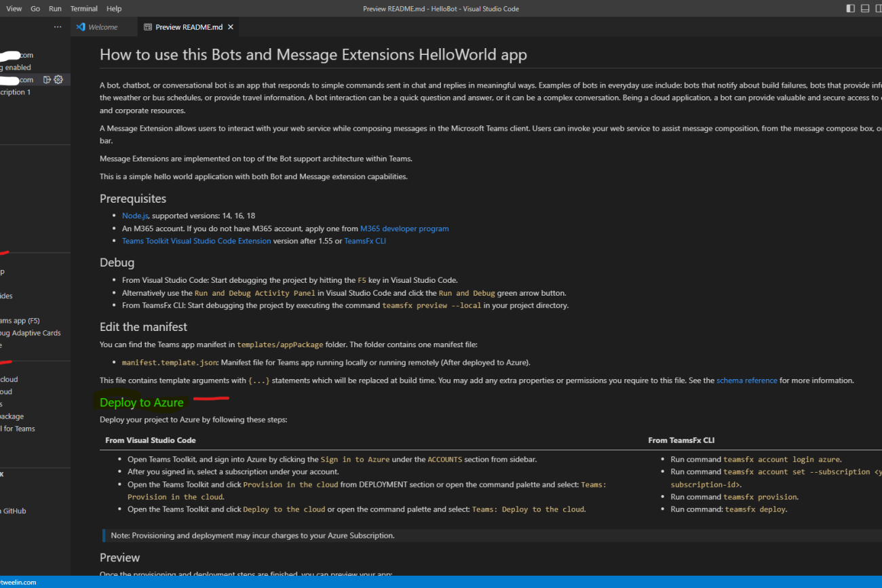The image size is (882, 588).
Task: Click sidebar item ending 'package'
Action: click(x=12, y=416)
